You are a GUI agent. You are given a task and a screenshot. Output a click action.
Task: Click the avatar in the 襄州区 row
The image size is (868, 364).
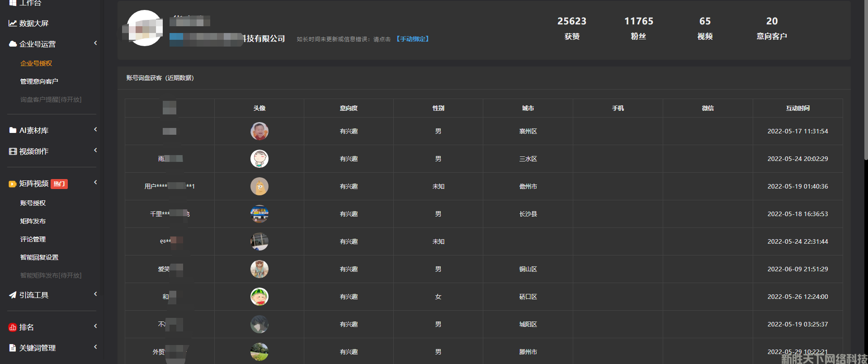(259, 131)
